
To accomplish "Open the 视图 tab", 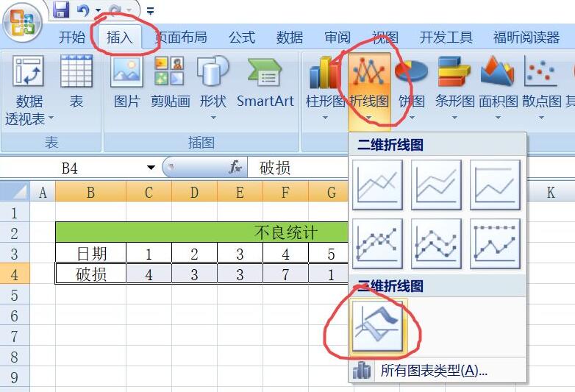I will (x=385, y=38).
